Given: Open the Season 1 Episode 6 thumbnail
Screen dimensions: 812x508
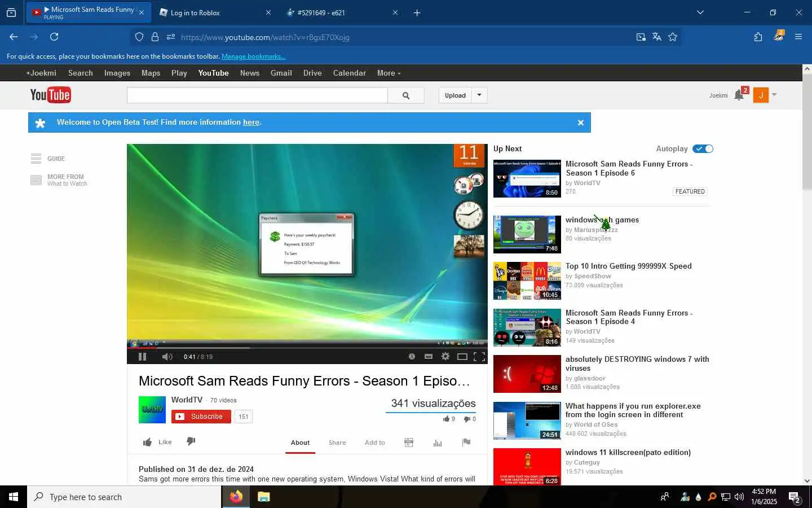Looking at the screenshot, I should point(527,179).
